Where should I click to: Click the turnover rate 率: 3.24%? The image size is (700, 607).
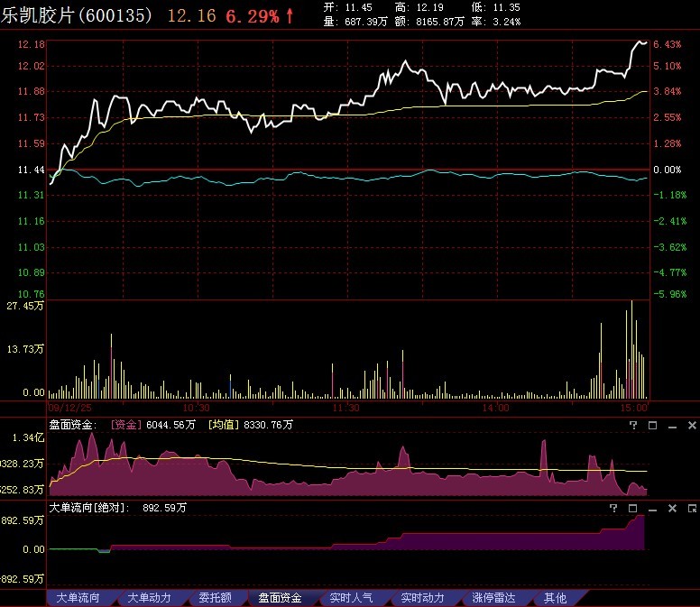[x=495, y=22]
